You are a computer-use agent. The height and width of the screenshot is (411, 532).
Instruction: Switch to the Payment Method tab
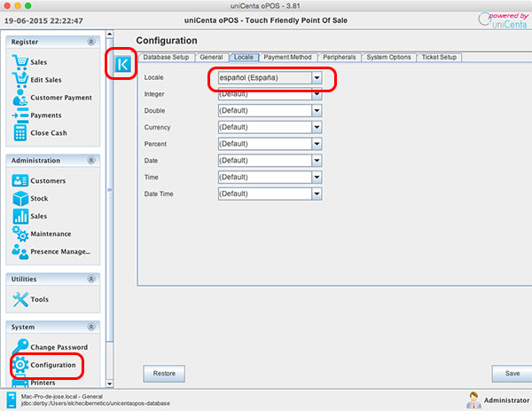[x=287, y=57]
